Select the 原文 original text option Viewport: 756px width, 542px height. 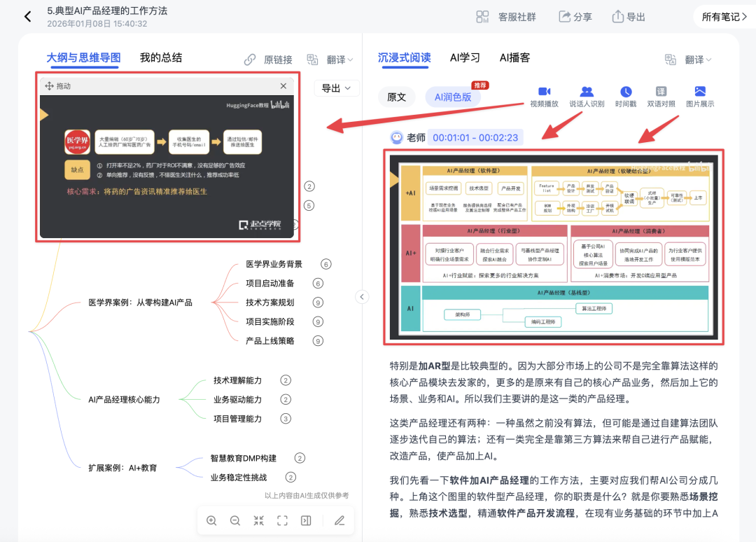pos(396,97)
